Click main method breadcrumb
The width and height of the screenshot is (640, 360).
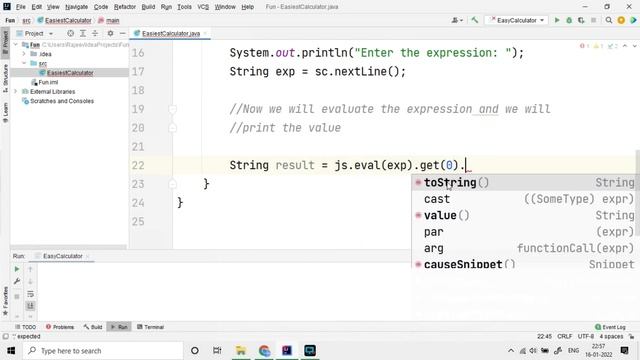(x=109, y=20)
